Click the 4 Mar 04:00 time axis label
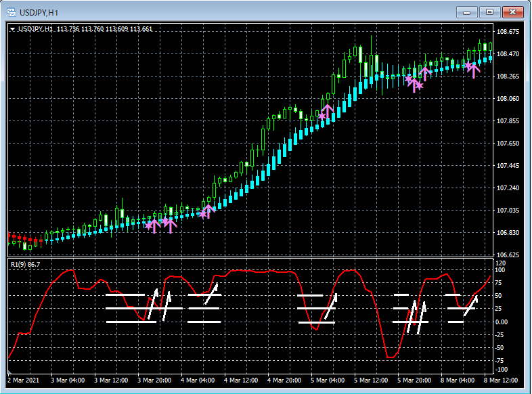 [198, 380]
